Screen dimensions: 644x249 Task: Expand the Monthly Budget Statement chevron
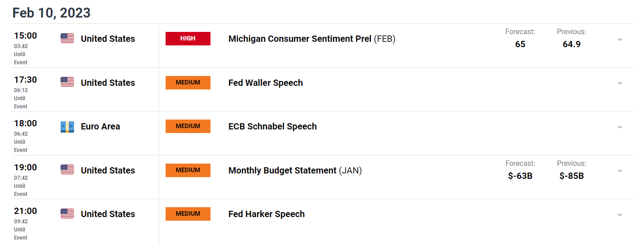point(620,171)
